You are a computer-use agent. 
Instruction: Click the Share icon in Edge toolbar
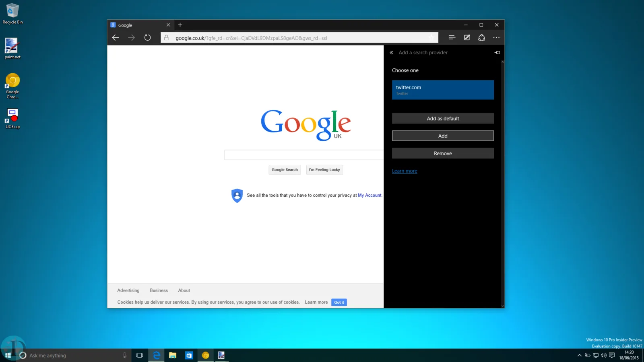point(481,37)
